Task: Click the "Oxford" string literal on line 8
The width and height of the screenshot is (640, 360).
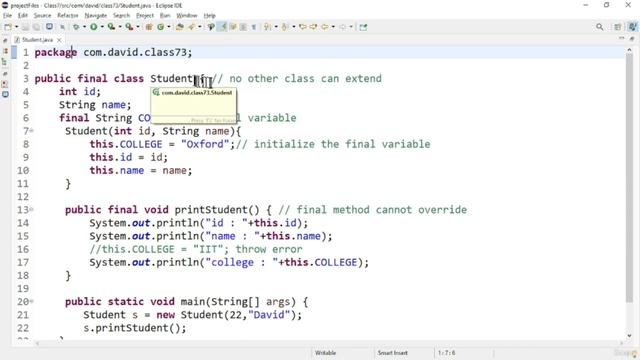Action: (205, 144)
